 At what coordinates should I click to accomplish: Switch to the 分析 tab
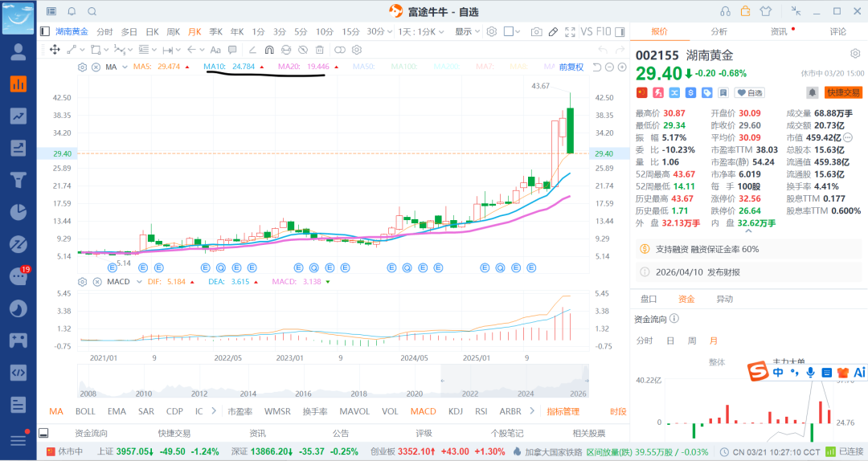pyautogui.click(x=719, y=31)
